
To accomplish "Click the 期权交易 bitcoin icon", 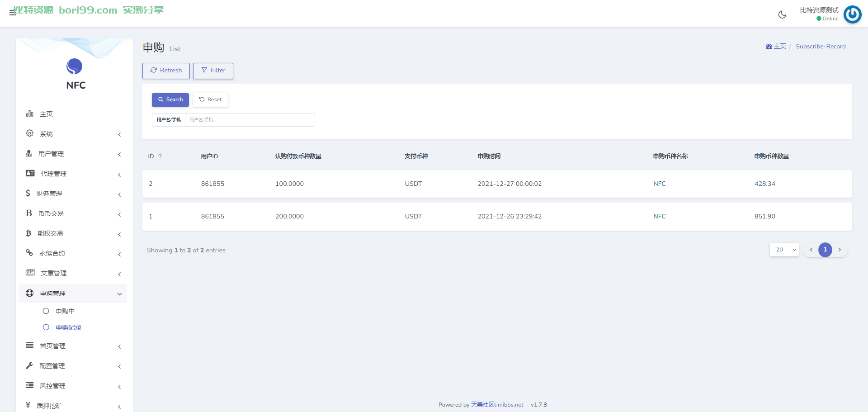I will click(x=28, y=233).
